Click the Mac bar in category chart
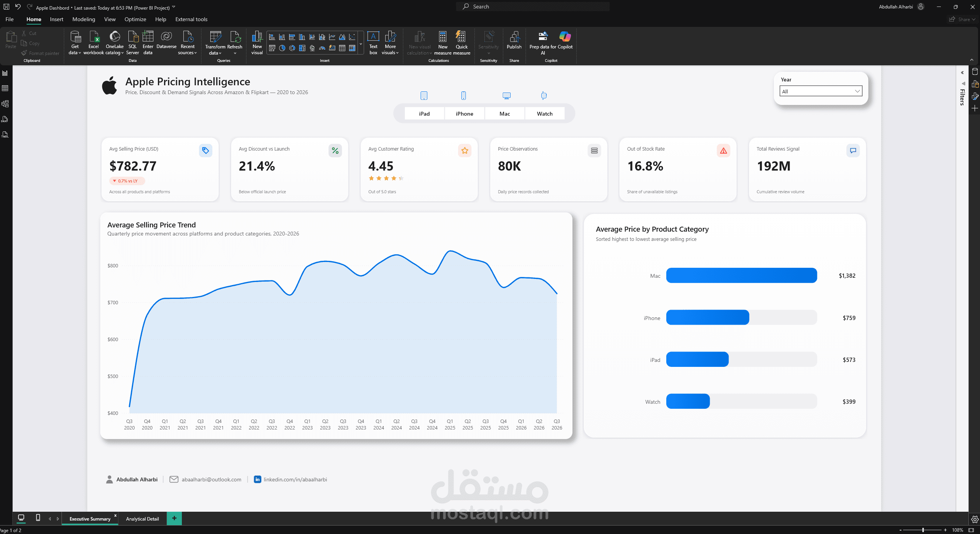The height and width of the screenshot is (534, 980). click(x=741, y=275)
